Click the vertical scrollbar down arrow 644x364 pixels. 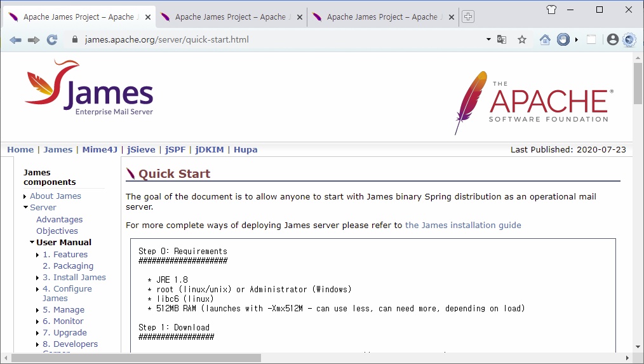pyautogui.click(x=638, y=347)
